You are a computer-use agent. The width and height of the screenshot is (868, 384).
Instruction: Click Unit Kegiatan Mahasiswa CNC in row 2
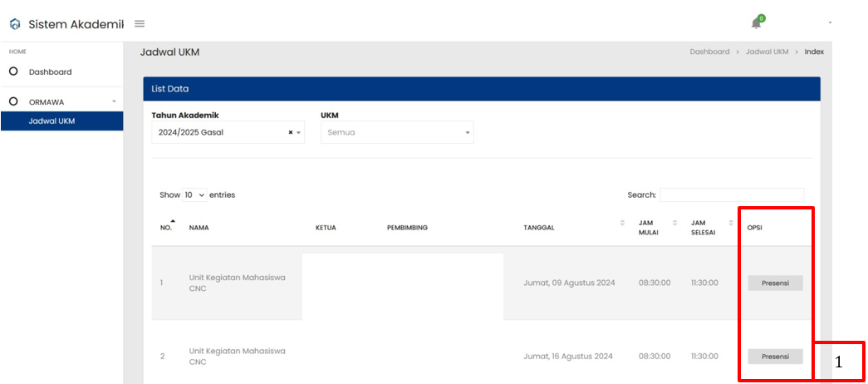[237, 357]
